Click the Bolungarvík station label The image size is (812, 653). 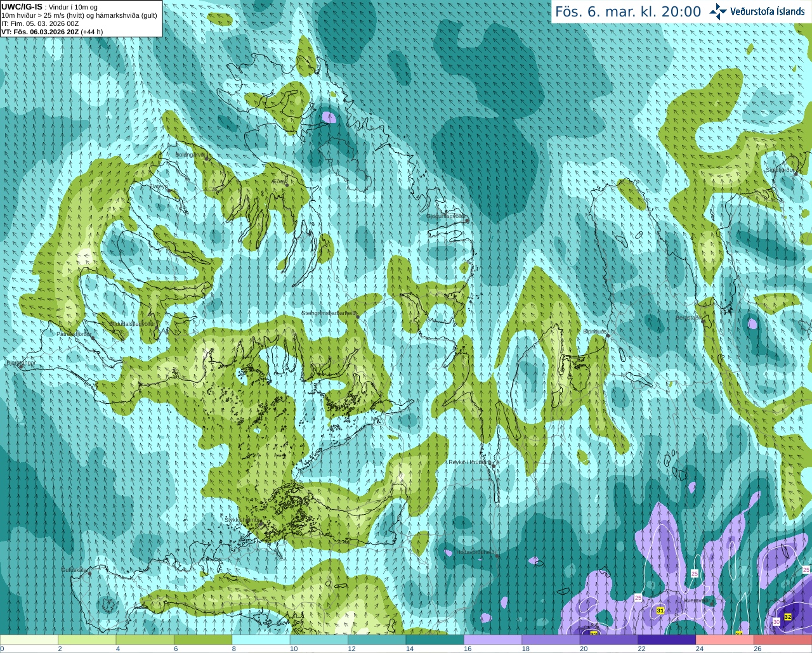(190, 154)
